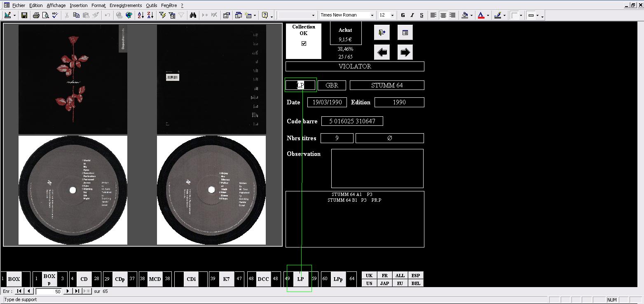Image resolution: width=644 pixels, height=304 pixels.
Task: Center align text
Action: (x=443, y=15)
